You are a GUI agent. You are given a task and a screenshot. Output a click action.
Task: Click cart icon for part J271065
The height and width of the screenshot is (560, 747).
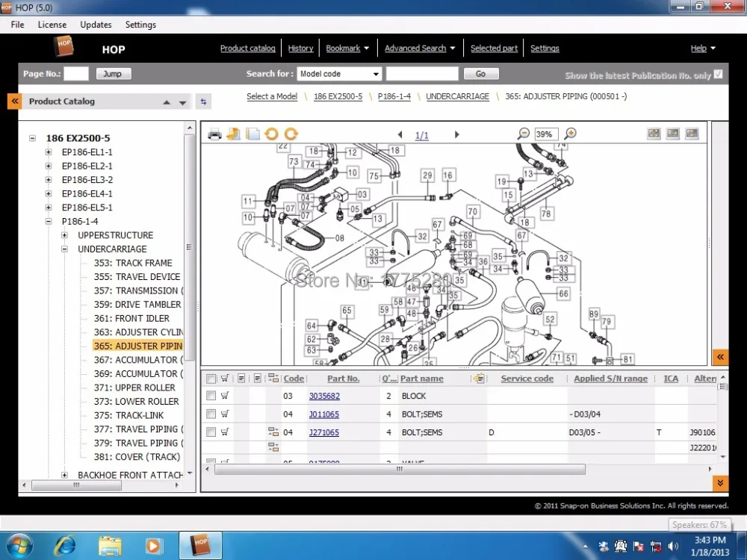pos(225,432)
